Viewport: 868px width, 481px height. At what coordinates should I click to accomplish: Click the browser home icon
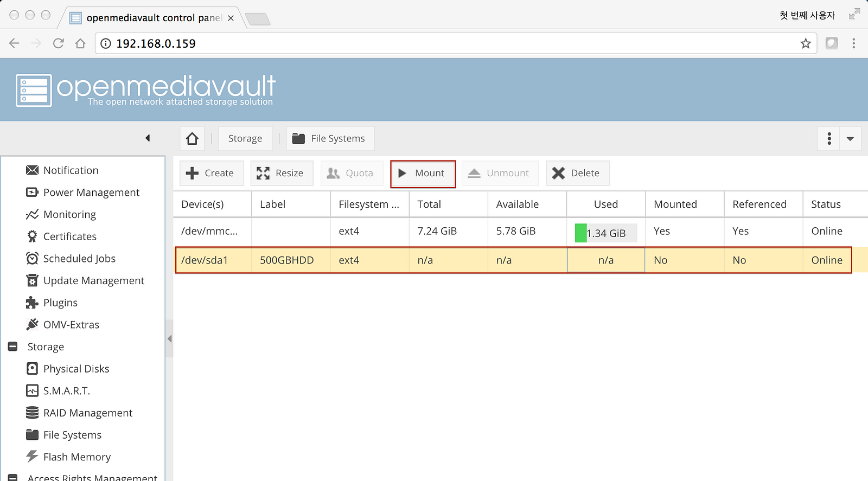coord(80,43)
